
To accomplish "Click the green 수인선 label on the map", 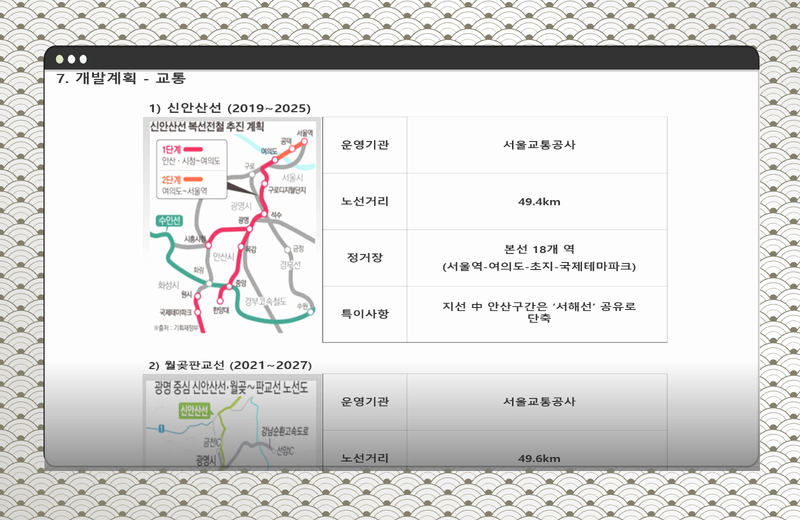I will 169,220.
